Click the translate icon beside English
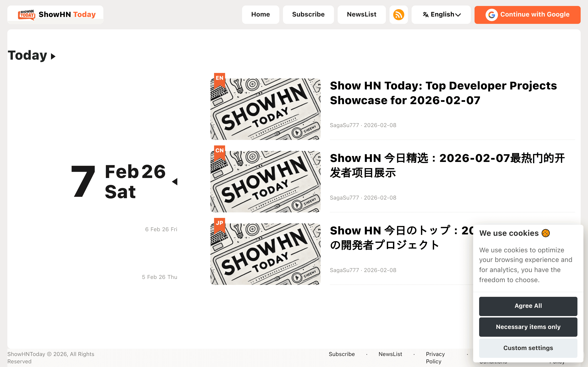Viewport: 588px width, 367px height. [425, 14]
